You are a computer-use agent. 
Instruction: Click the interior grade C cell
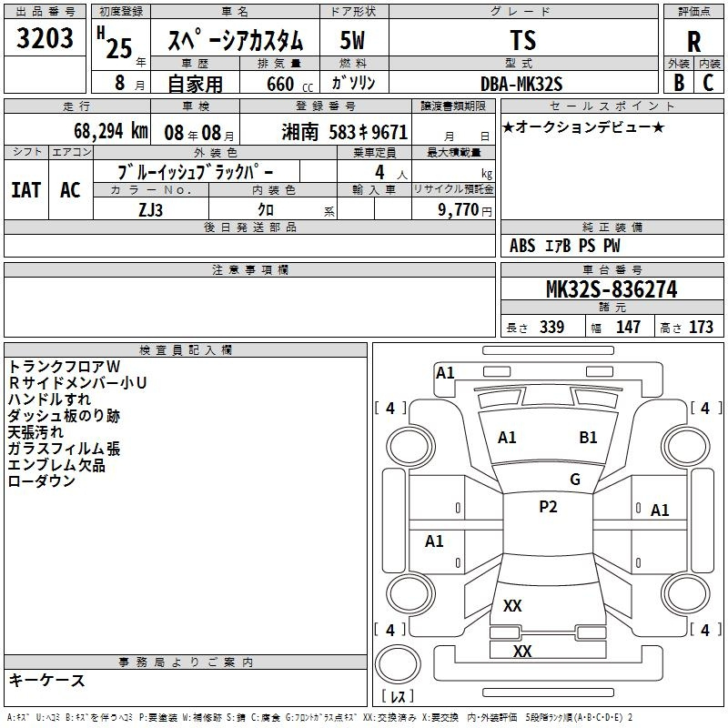pyautogui.click(x=709, y=81)
